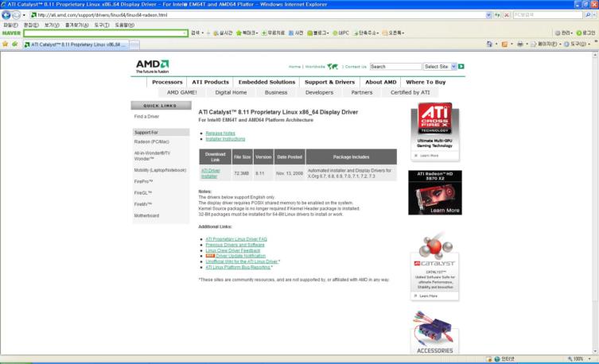Click the Home icon in command bar
The height and width of the screenshot is (364, 599).
coord(489,45)
